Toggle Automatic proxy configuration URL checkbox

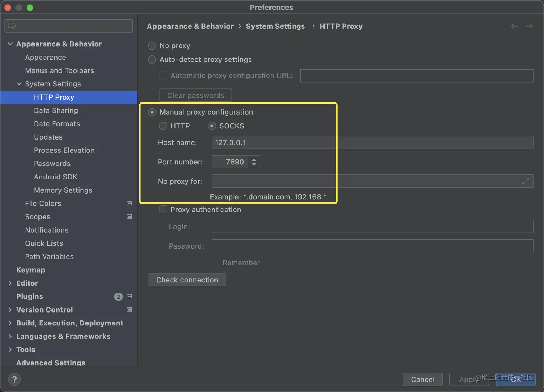(163, 76)
